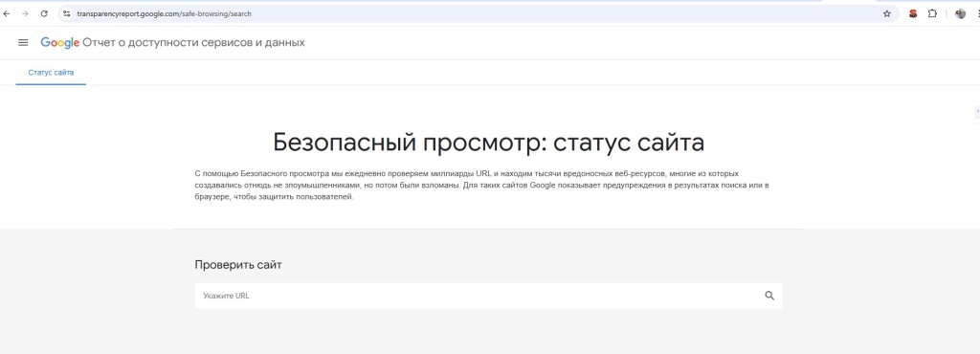The image size is (980, 354).
Task: Click the 'Проверить сайт' heading
Action: 238,265
